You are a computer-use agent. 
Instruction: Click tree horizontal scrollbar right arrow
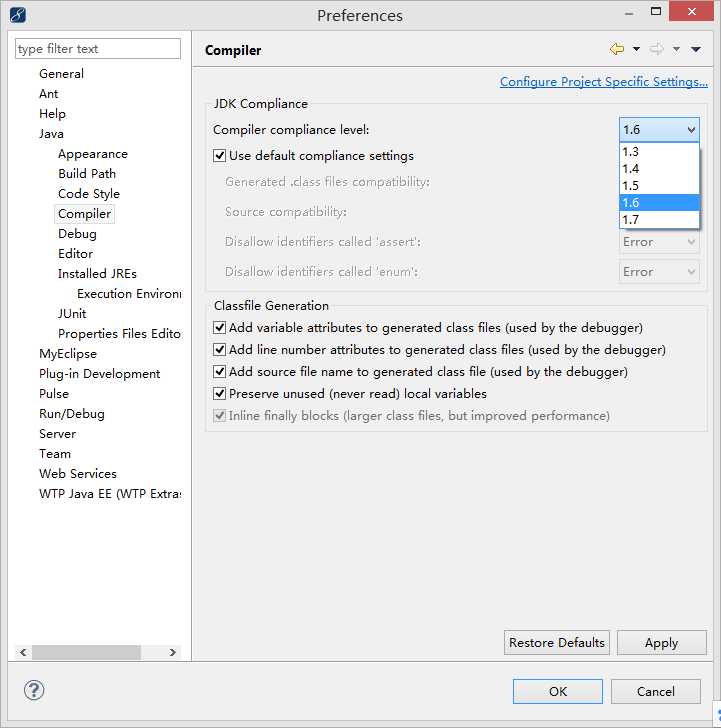coord(173,652)
